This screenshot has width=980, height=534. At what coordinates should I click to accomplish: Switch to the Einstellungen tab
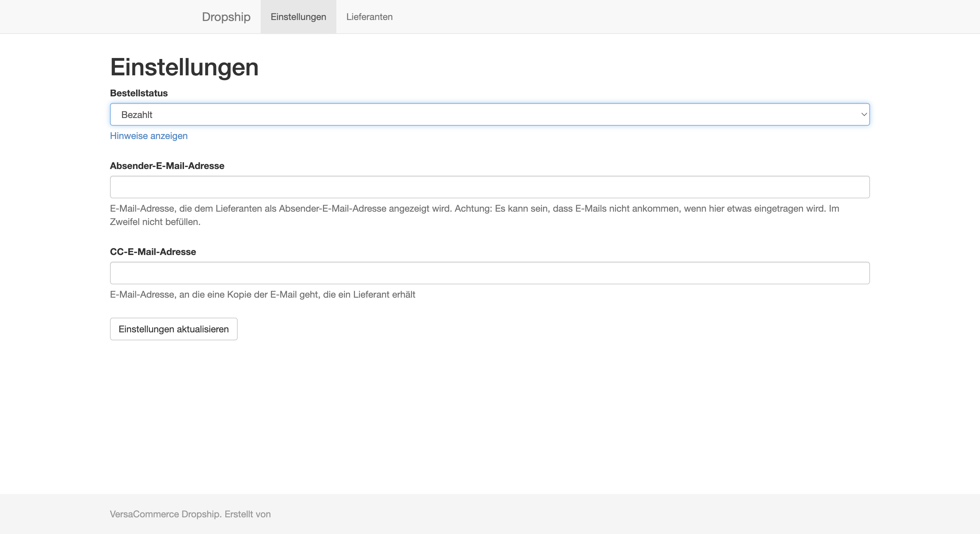pos(298,17)
